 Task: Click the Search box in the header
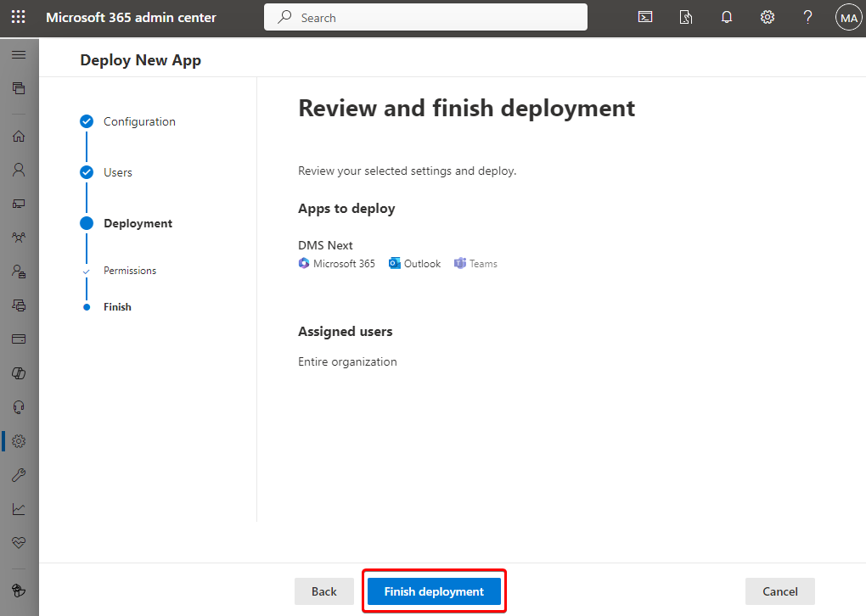(425, 18)
